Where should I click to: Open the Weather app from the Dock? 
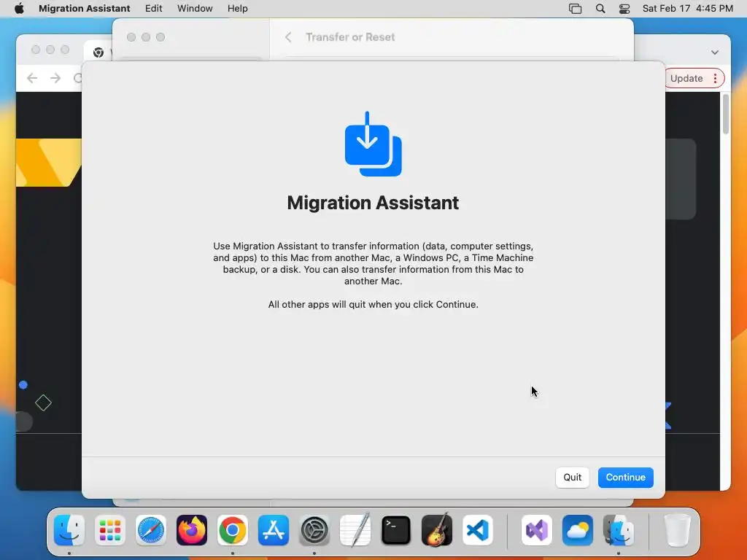click(x=578, y=530)
